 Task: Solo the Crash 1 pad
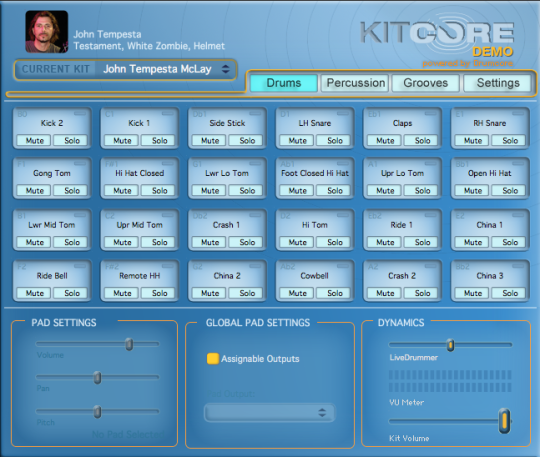coord(247,242)
